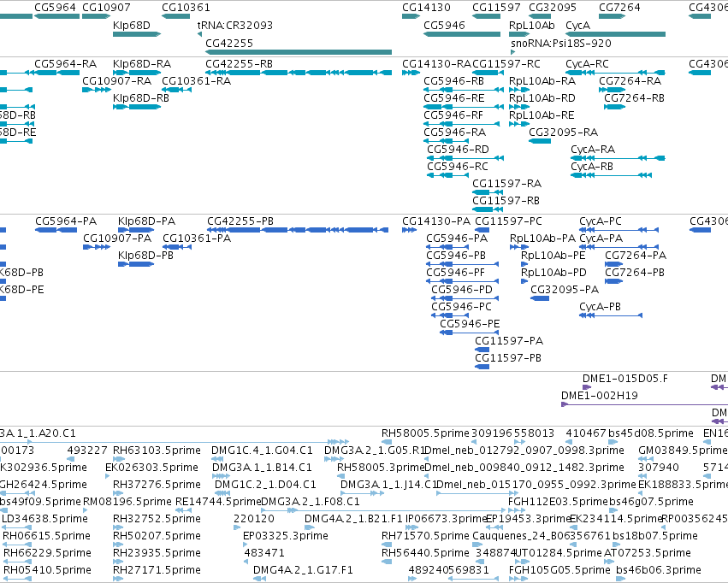Select the CG5946-RD transcript label
728x583 pixels.
click(x=458, y=150)
